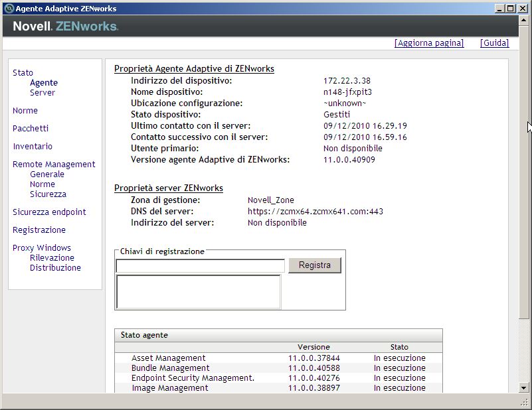This screenshot has height=410, width=532.
Task: Click the DNS server URL value
Action: pyautogui.click(x=315, y=212)
